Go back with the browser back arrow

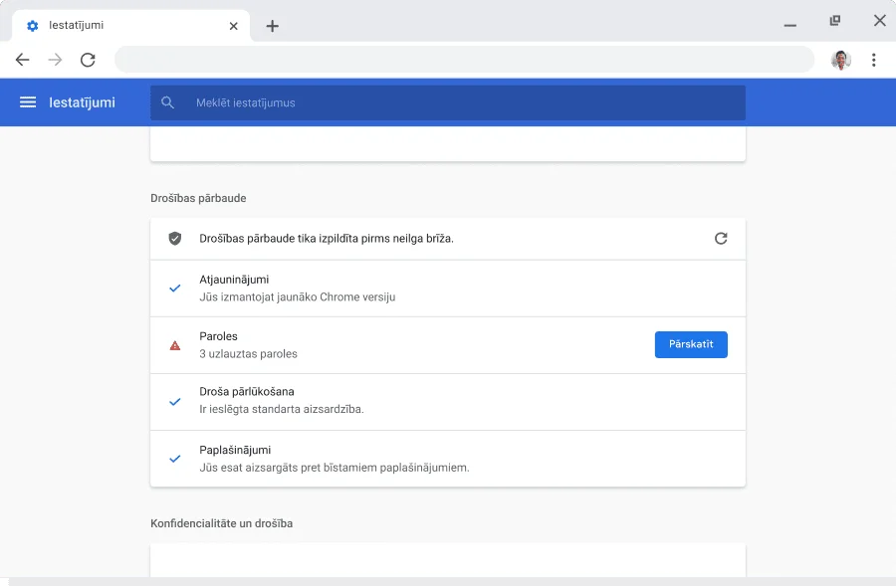23,60
